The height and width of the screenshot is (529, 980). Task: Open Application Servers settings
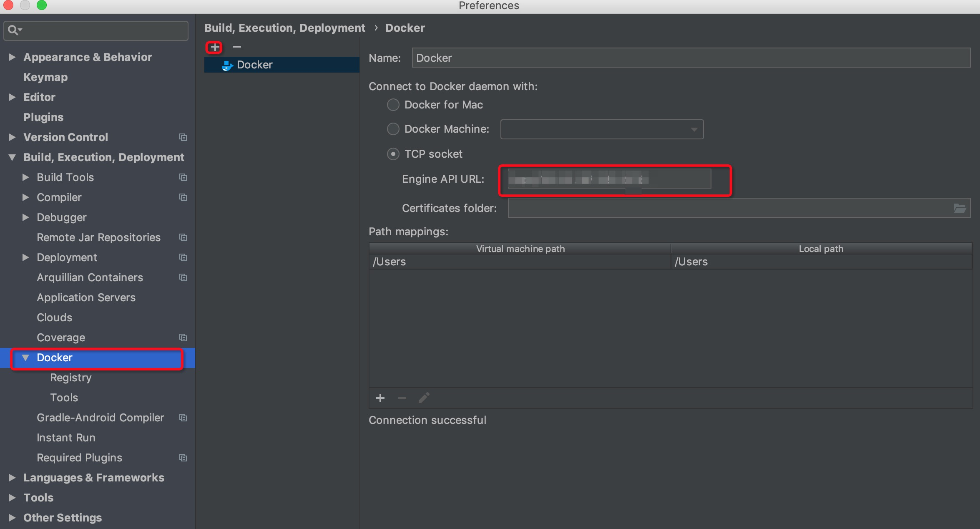coord(86,297)
